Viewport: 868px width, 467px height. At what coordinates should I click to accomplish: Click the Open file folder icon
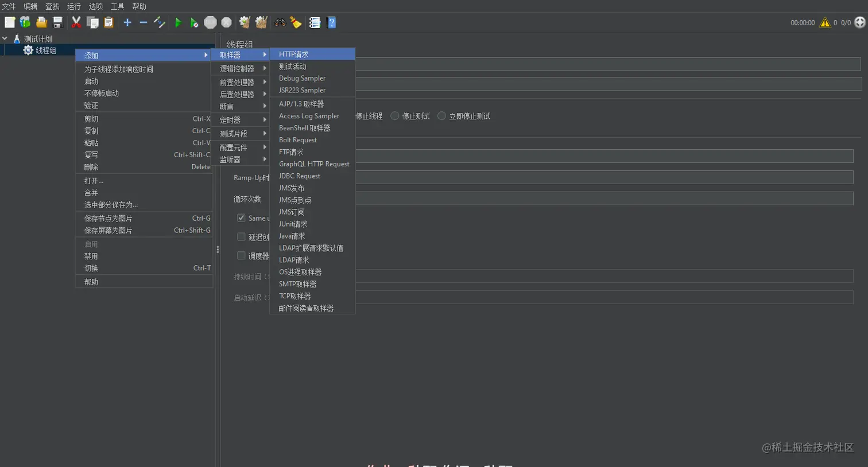pyautogui.click(x=41, y=22)
